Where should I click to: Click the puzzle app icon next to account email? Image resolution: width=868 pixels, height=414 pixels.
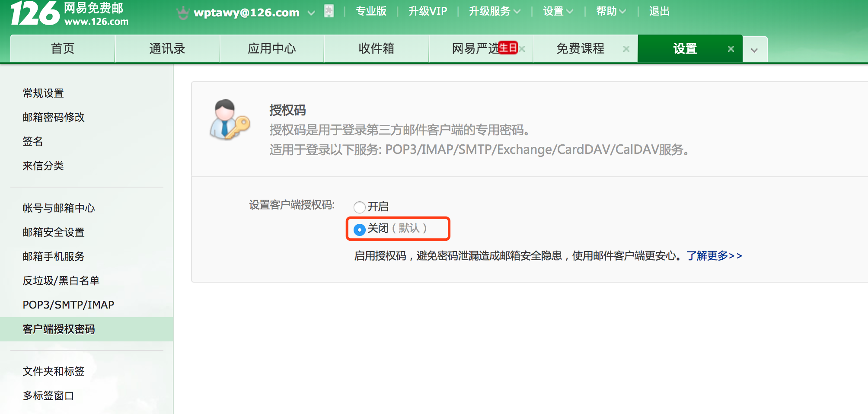(x=329, y=11)
